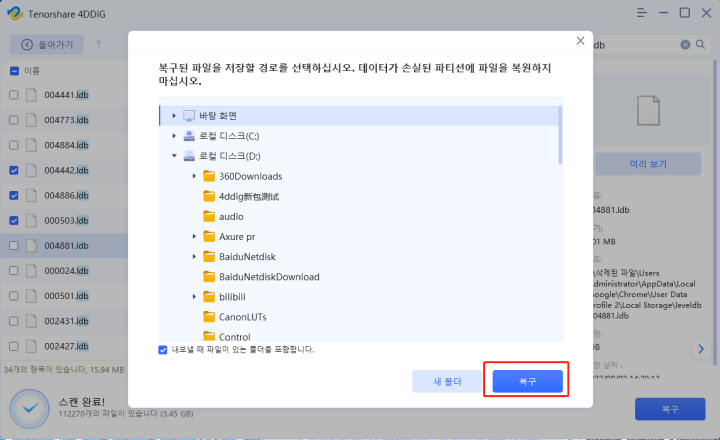Select the 002427.ldb file name
This screenshot has height=440, width=720.
pos(66,346)
